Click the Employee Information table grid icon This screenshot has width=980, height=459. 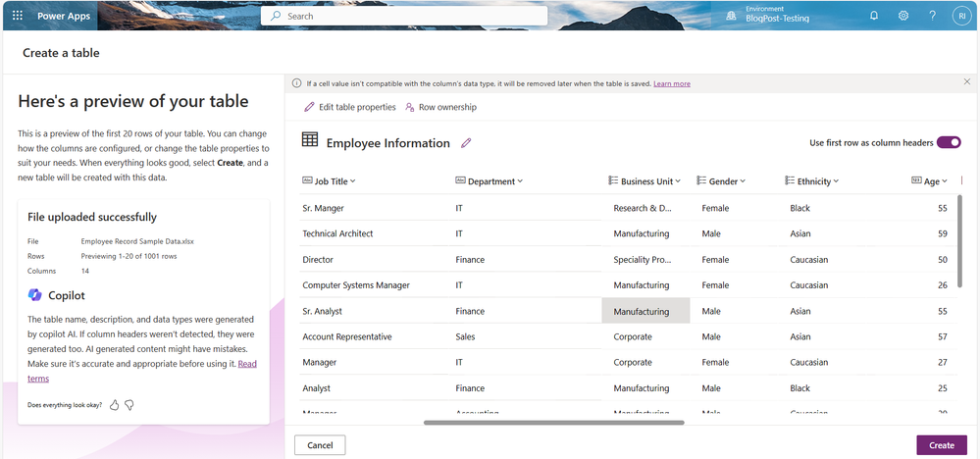[x=309, y=140]
